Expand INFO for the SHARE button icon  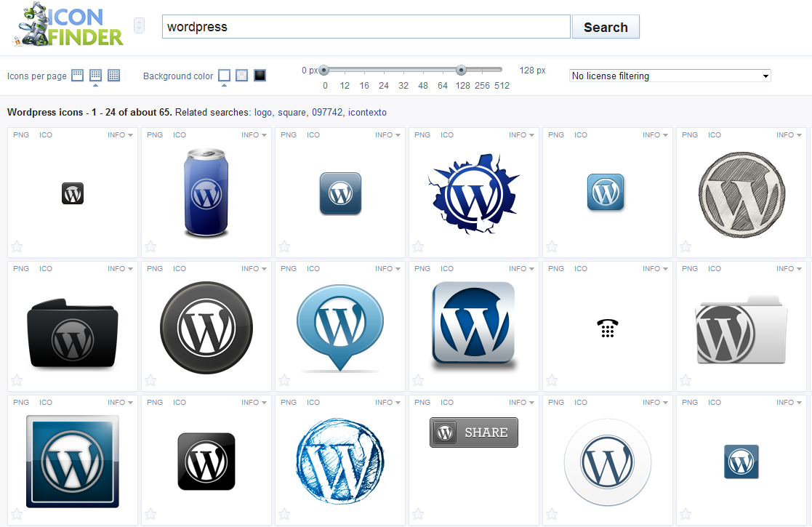521,402
